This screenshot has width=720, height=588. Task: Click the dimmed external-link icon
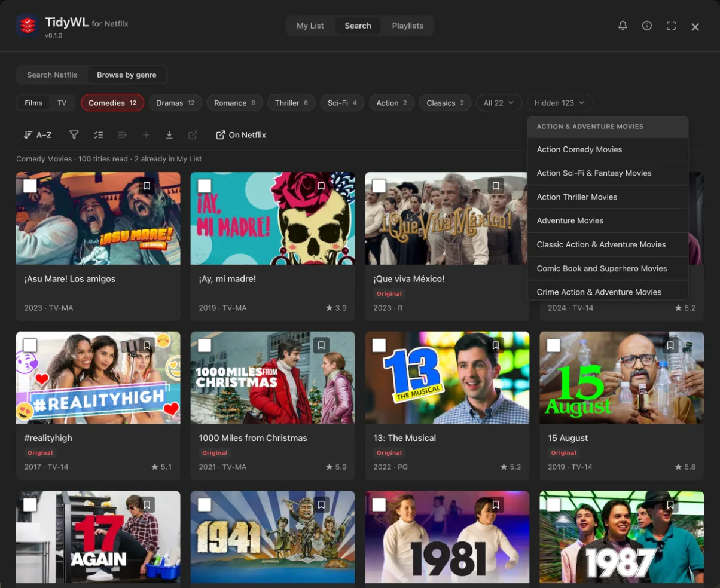[193, 135]
